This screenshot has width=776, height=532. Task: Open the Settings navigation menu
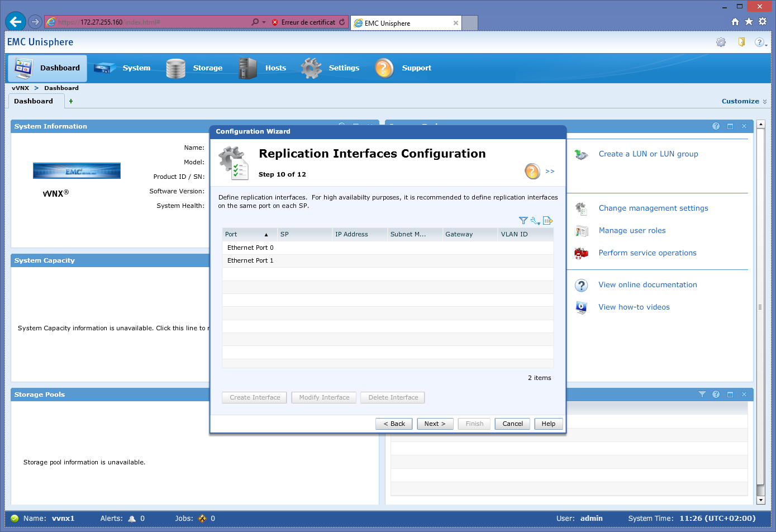(330, 68)
